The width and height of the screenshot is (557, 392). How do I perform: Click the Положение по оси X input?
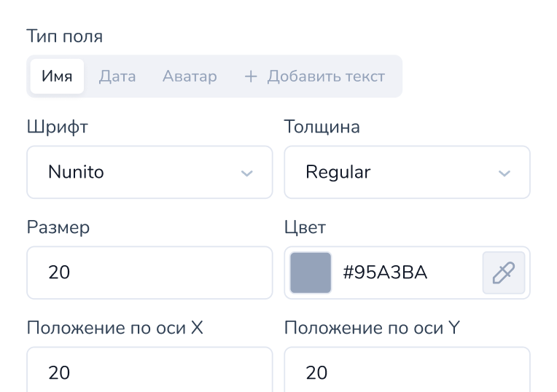pyautogui.click(x=149, y=369)
